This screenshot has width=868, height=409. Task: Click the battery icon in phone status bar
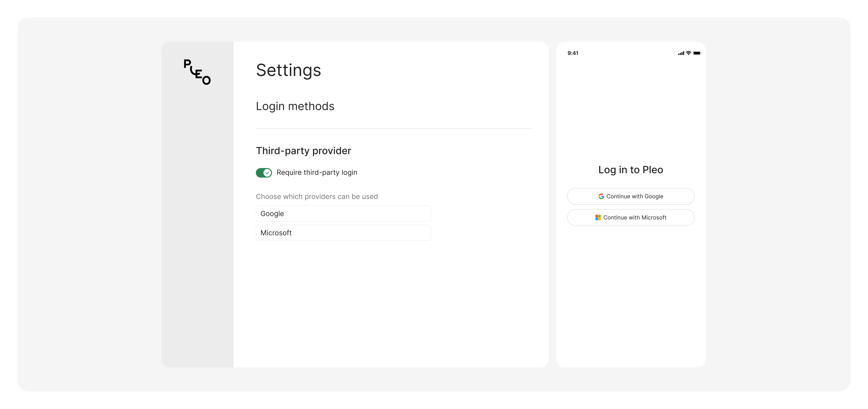coord(697,53)
